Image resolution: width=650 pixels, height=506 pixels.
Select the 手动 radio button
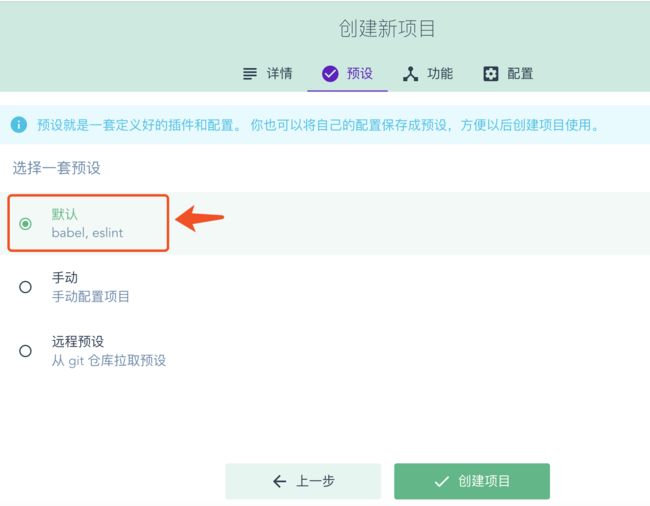(x=25, y=287)
